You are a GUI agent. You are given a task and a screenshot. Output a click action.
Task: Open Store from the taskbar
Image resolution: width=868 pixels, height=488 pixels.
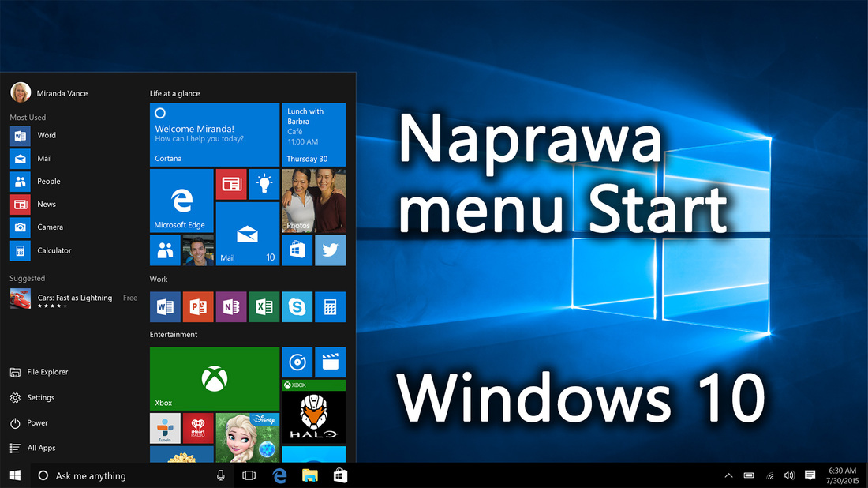click(x=340, y=475)
